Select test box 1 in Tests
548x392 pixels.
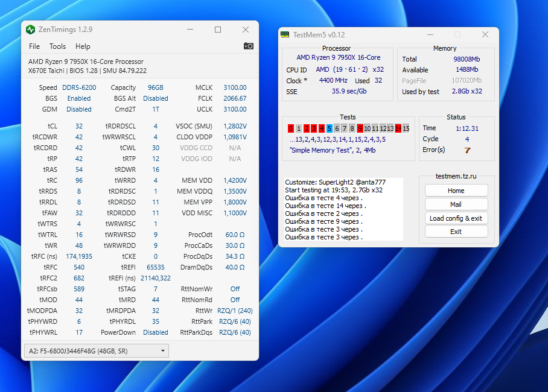pos(299,128)
